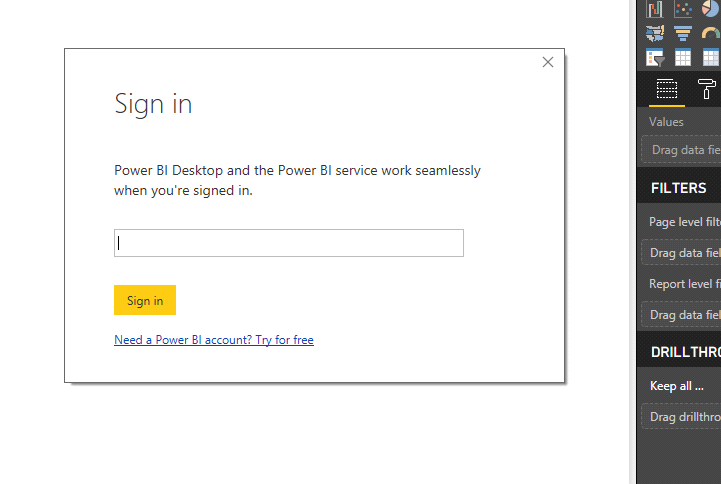721x484 pixels.
Task: Select the pie chart visualization
Action: 711,9
